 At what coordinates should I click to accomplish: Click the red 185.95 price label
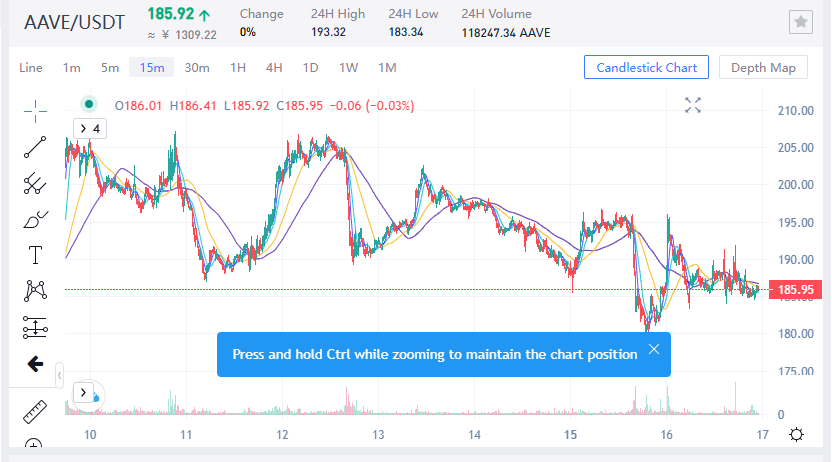pos(795,290)
